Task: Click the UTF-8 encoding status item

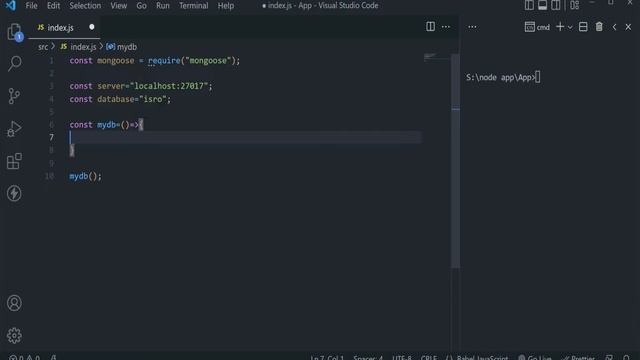Action: [402, 358]
